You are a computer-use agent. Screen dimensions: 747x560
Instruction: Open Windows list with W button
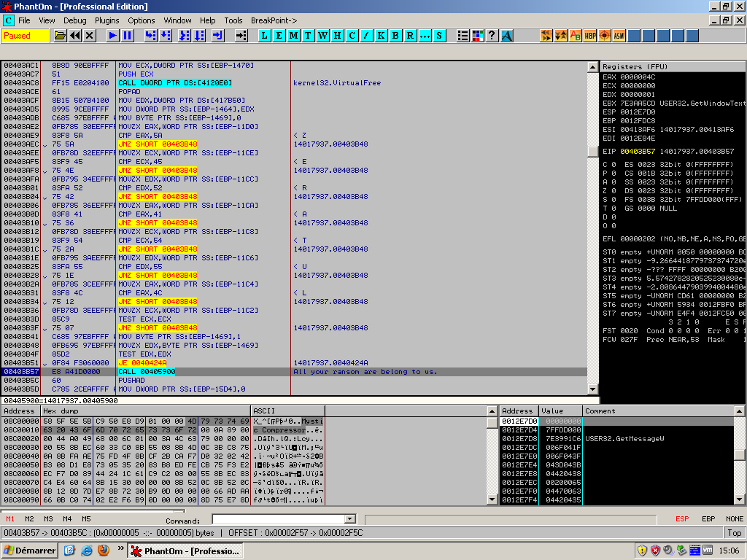pyautogui.click(x=323, y=36)
